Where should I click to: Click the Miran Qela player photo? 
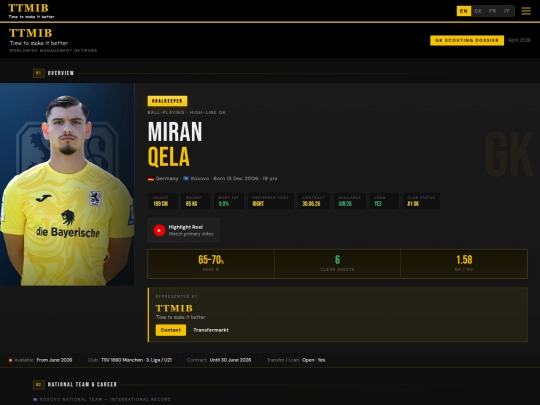(x=67, y=184)
